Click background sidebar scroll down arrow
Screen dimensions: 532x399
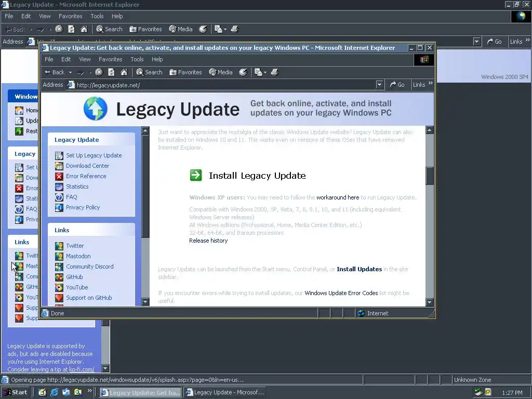[x=105, y=368]
